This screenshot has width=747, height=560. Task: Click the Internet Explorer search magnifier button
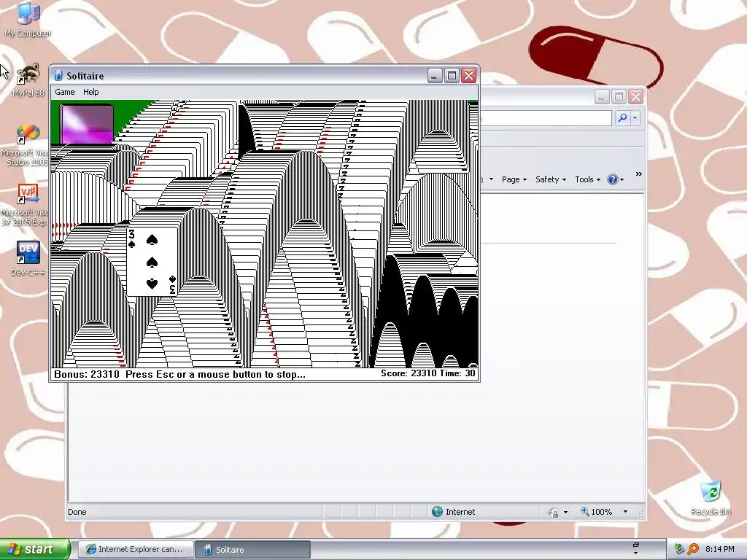coord(622,117)
